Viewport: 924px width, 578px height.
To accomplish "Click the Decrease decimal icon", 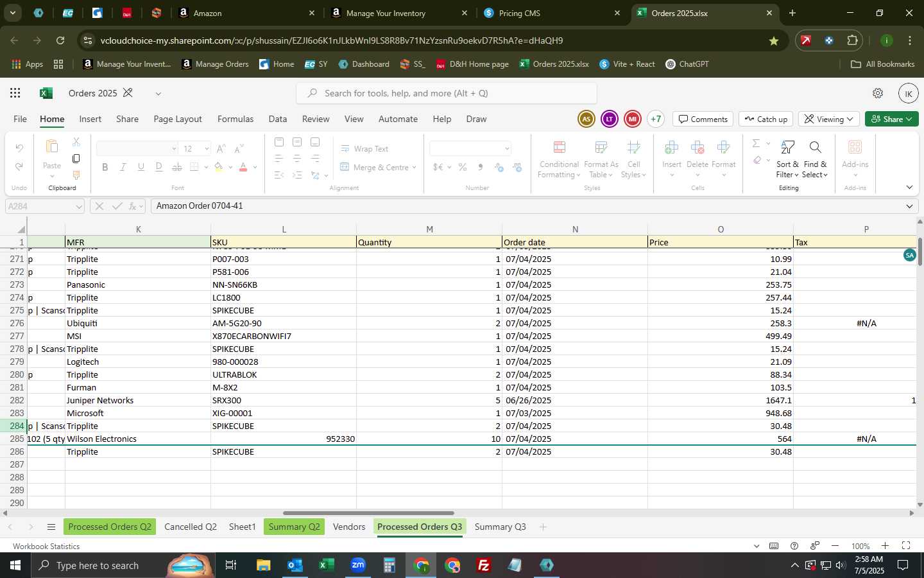I will pyautogui.click(x=517, y=167).
